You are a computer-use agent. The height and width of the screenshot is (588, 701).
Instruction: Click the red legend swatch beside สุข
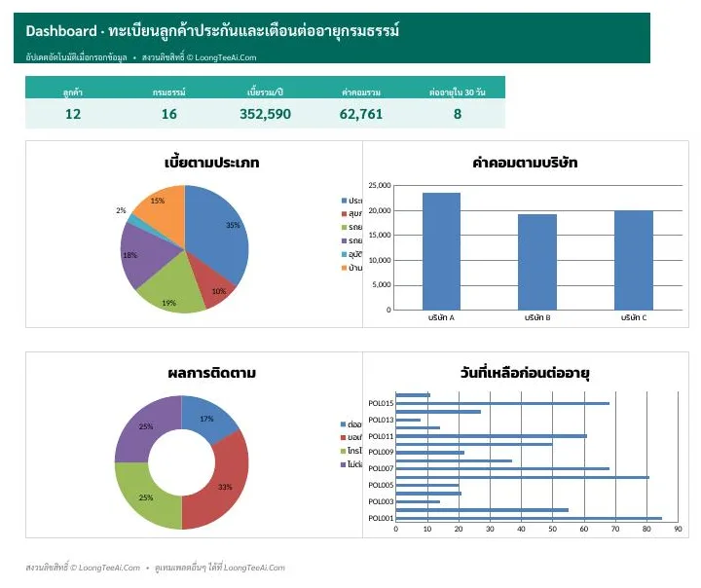pyautogui.click(x=345, y=214)
